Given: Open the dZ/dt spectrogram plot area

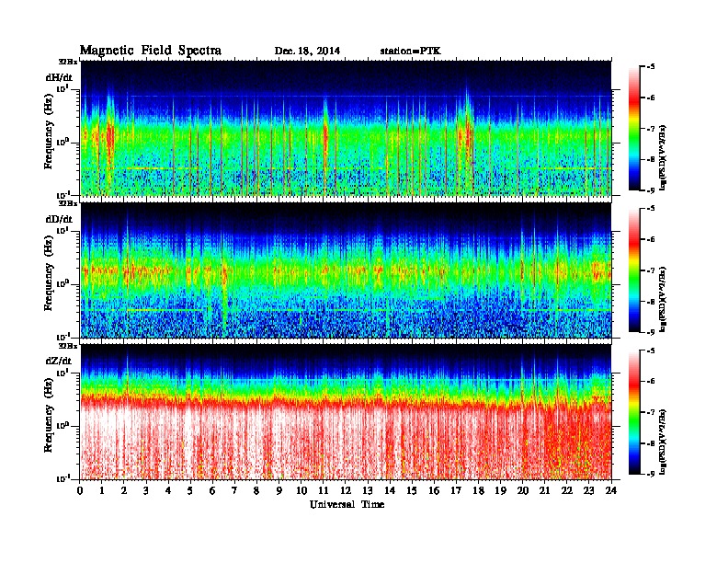Looking at the screenshot, I should tap(346, 412).
